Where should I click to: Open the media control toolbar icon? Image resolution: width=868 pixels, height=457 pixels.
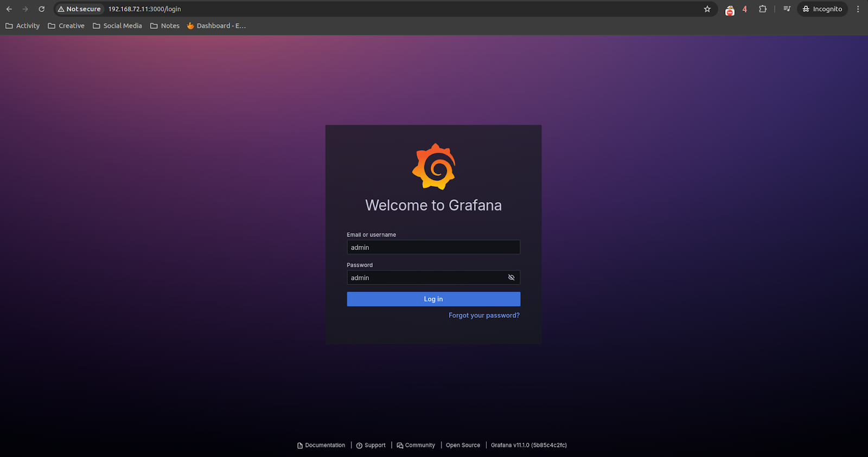click(x=787, y=9)
